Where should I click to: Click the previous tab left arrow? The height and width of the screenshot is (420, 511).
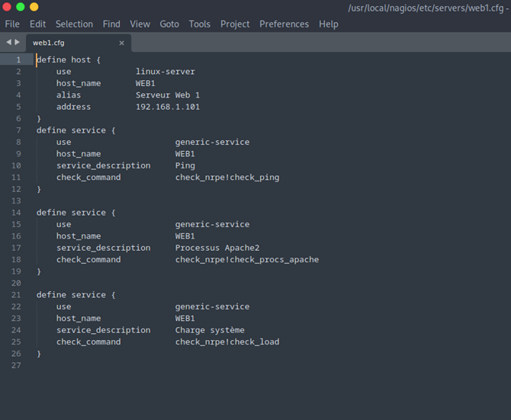pyautogui.click(x=8, y=42)
